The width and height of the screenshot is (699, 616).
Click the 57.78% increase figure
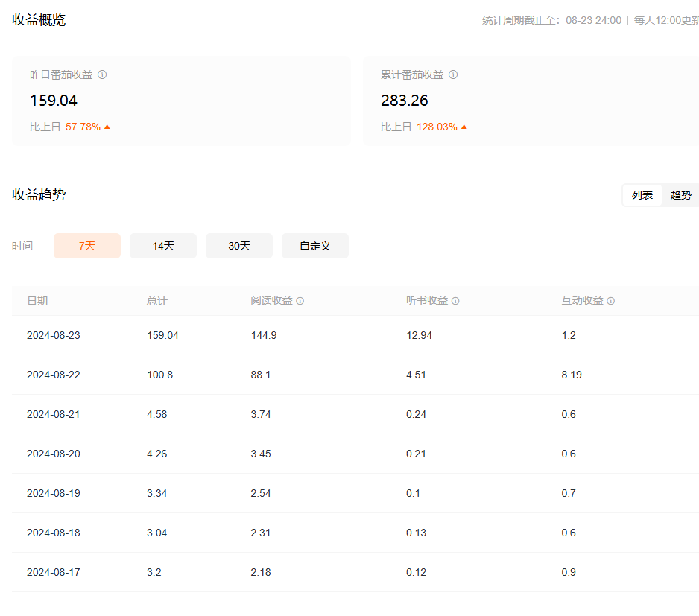pyautogui.click(x=83, y=127)
